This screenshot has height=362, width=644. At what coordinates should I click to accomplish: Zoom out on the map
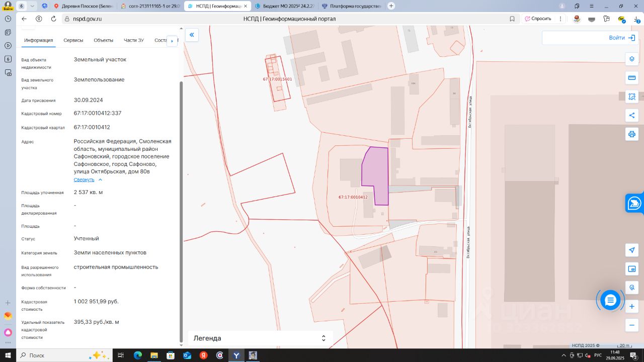(x=632, y=325)
